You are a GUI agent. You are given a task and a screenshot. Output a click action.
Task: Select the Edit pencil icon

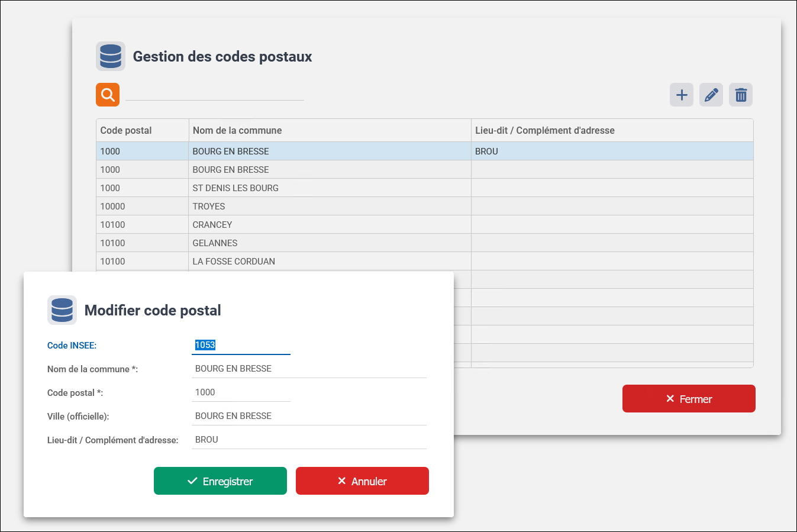[x=711, y=95]
